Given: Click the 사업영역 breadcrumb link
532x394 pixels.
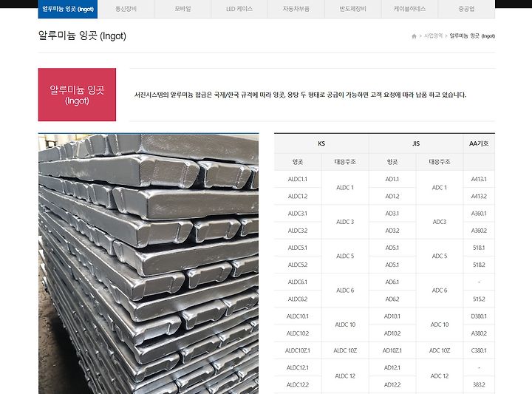Looking at the screenshot, I should click(x=433, y=36).
